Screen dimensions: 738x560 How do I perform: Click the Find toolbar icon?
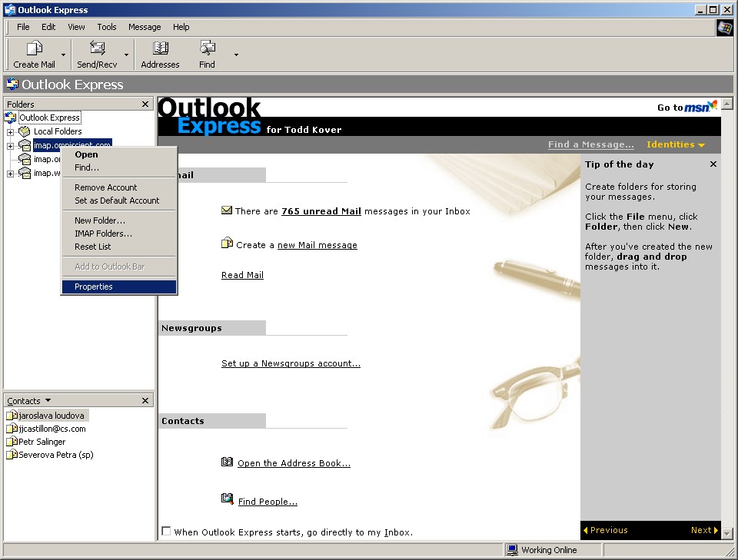pyautogui.click(x=207, y=48)
